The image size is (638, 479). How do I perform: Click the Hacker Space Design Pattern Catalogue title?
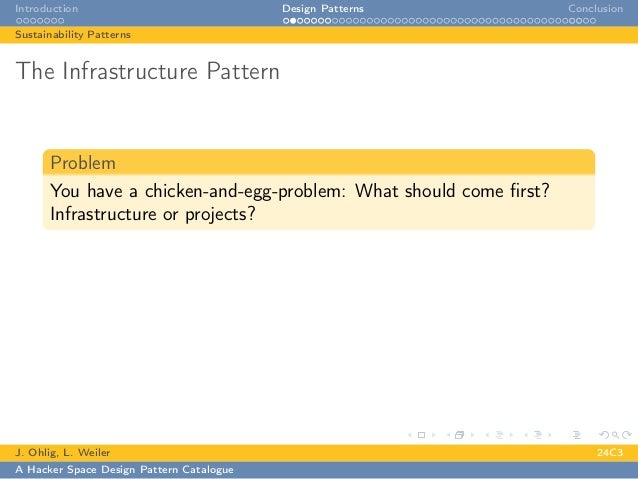124,470
